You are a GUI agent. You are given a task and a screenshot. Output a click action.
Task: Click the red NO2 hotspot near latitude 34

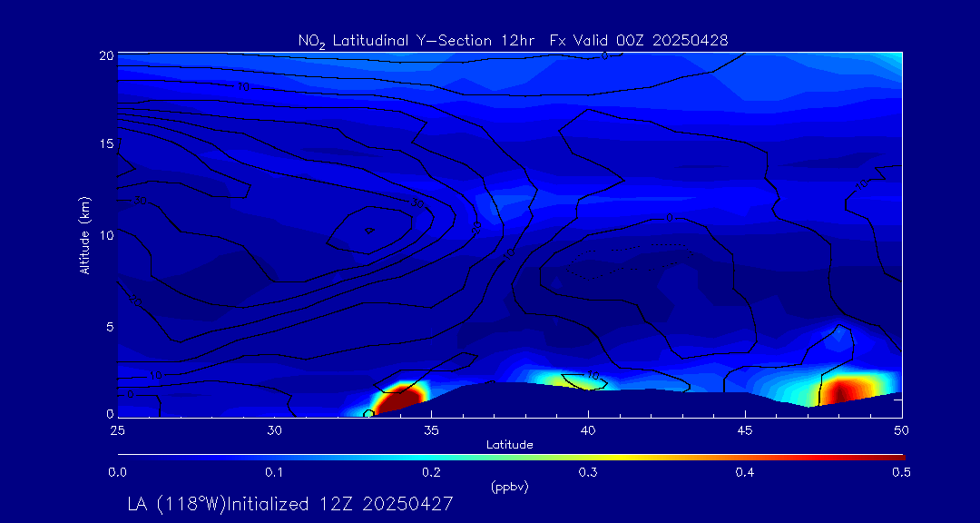pyautogui.click(x=401, y=399)
